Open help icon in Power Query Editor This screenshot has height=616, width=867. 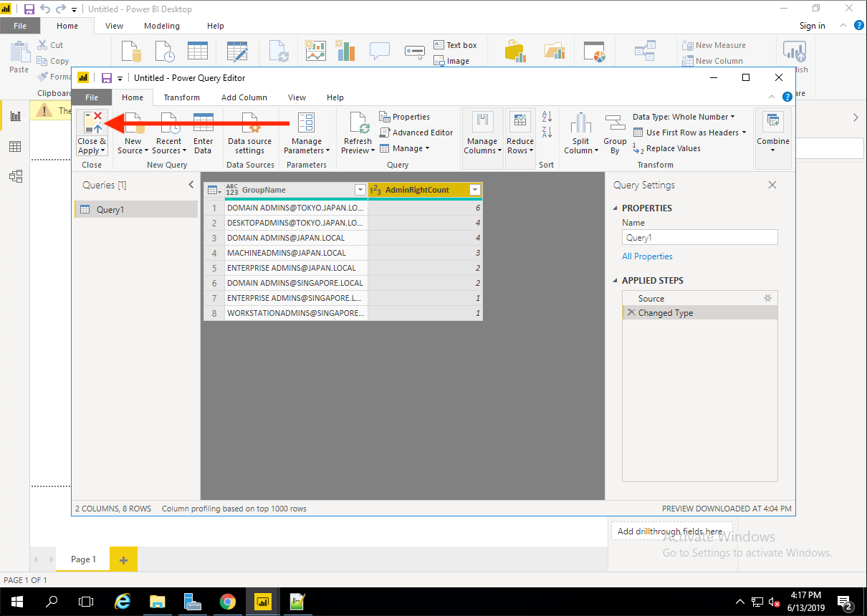(788, 97)
